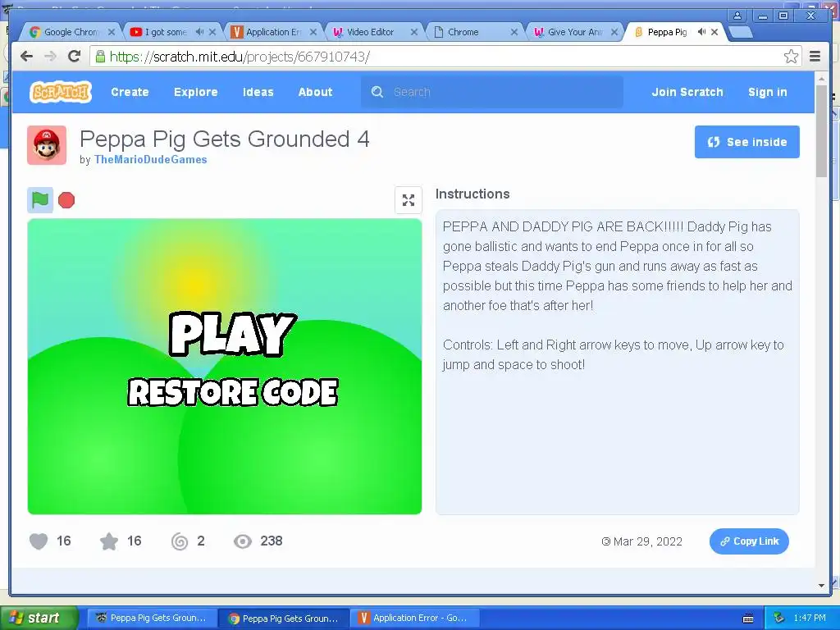Open Explore in the Scratch navigation
The width and height of the screenshot is (840, 630).
(195, 92)
